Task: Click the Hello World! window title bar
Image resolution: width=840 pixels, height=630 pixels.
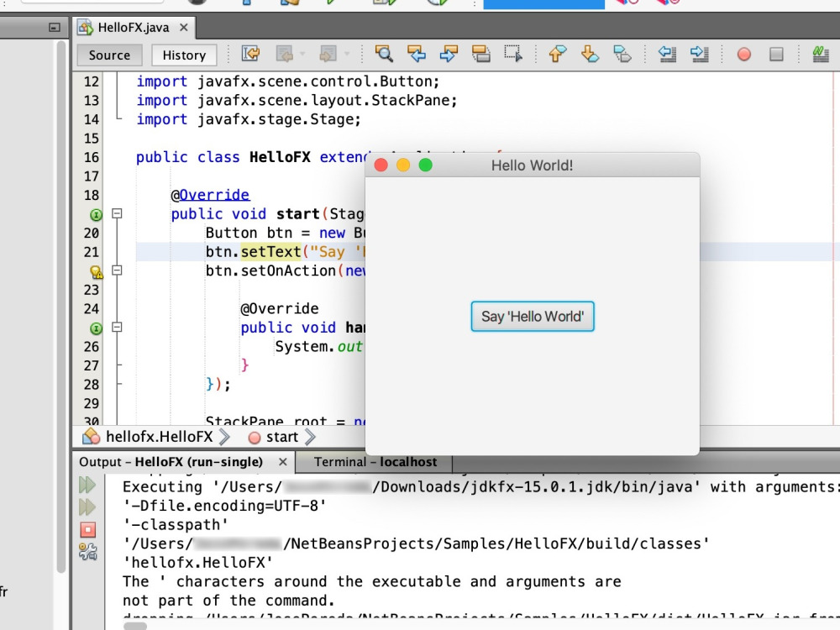Action: coord(532,165)
